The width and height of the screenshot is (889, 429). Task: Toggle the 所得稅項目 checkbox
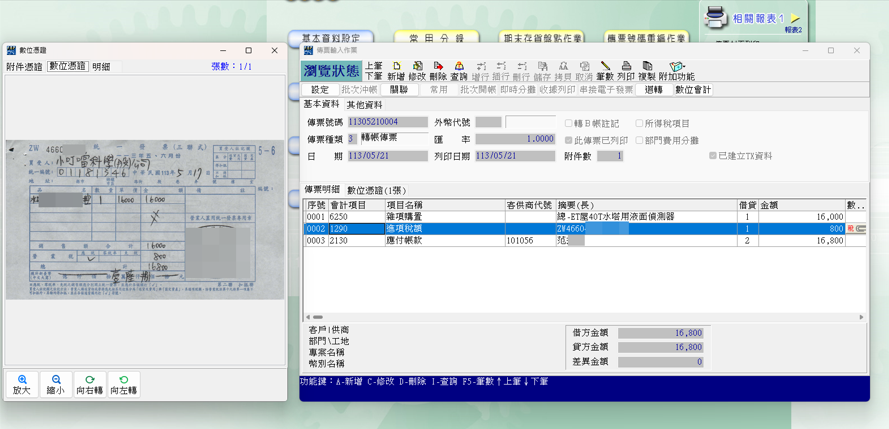[639, 123]
